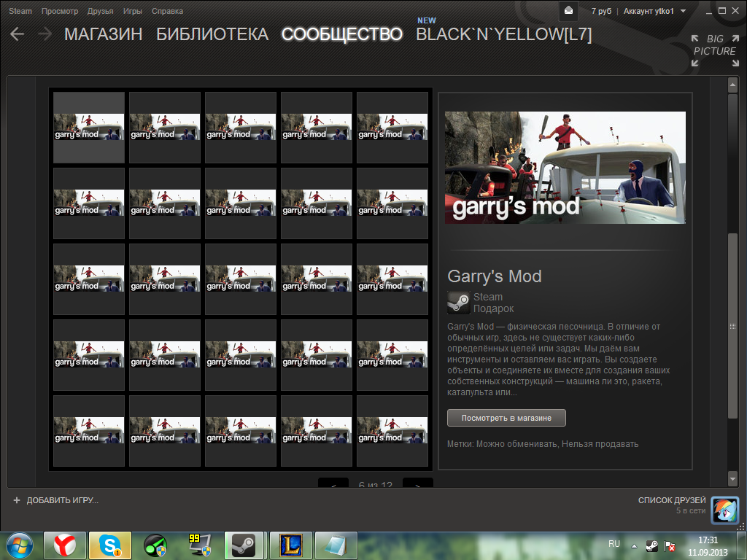Screen dimensions: 747x560
Task: Open Windows Start orb
Action: [x=20, y=545]
